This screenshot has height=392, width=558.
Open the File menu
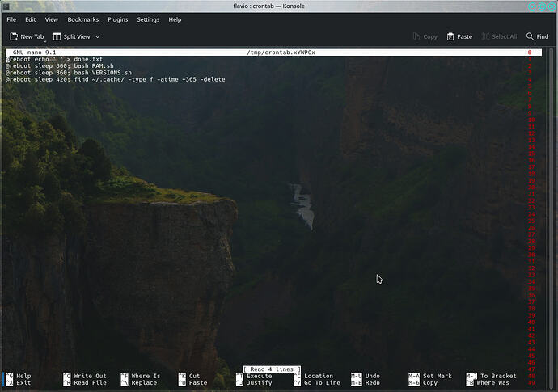click(11, 19)
